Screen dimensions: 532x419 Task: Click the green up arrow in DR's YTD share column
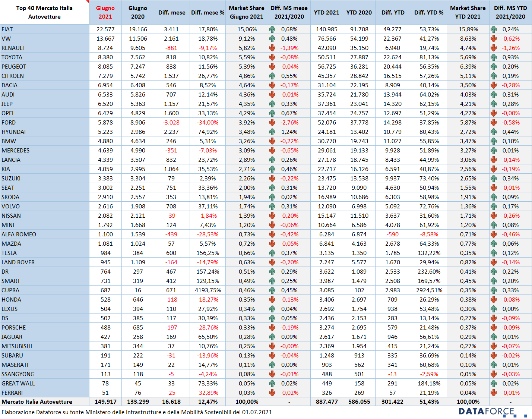pos(494,271)
